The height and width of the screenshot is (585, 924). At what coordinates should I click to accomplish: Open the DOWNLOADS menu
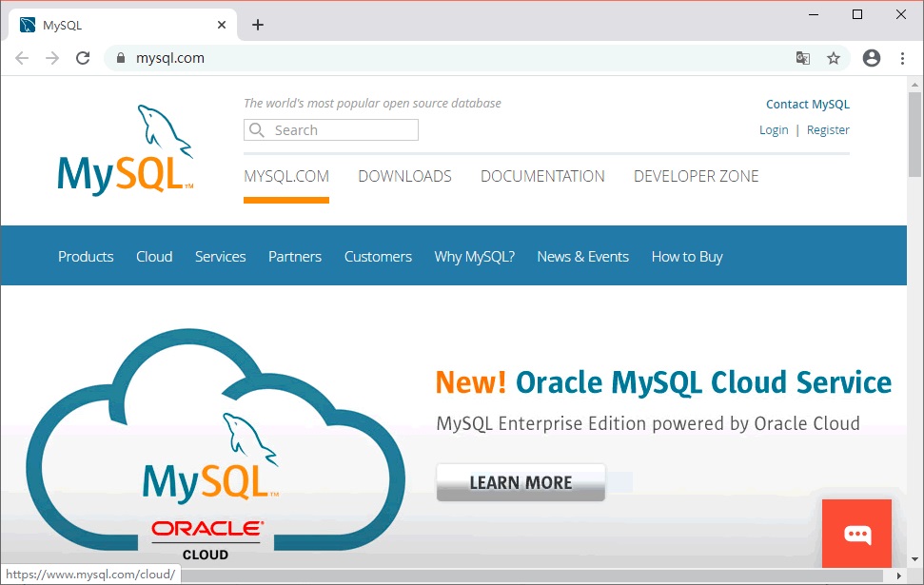pos(404,176)
